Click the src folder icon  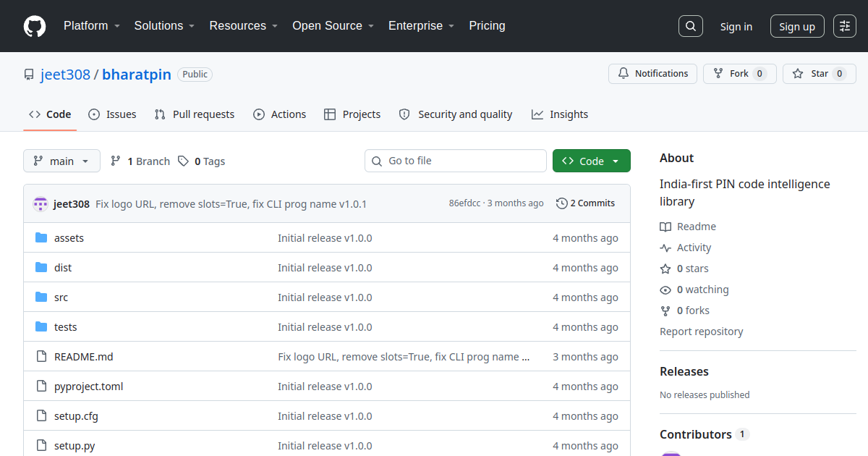pos(41,297)
